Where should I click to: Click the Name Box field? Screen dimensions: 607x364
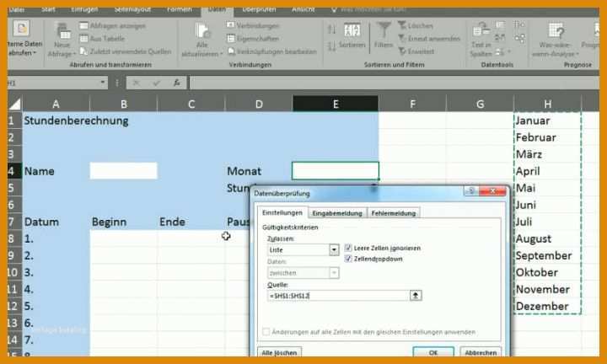click(x=53, y=83)
